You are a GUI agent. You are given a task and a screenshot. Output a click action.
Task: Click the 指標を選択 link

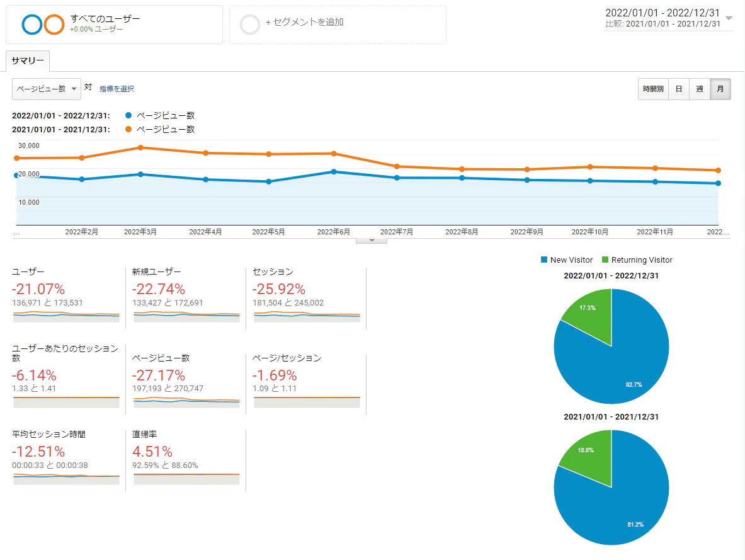point(117,89)
